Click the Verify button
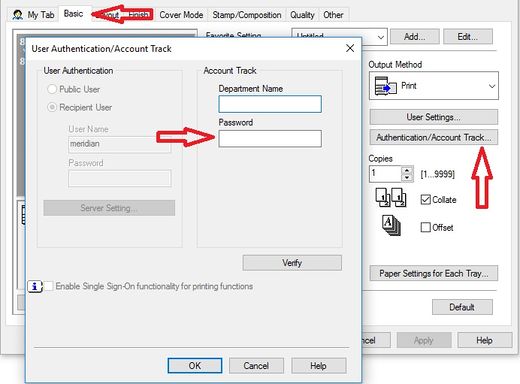Image resolution: width=520 pixels, height=384 pixels. click(292, 263)
